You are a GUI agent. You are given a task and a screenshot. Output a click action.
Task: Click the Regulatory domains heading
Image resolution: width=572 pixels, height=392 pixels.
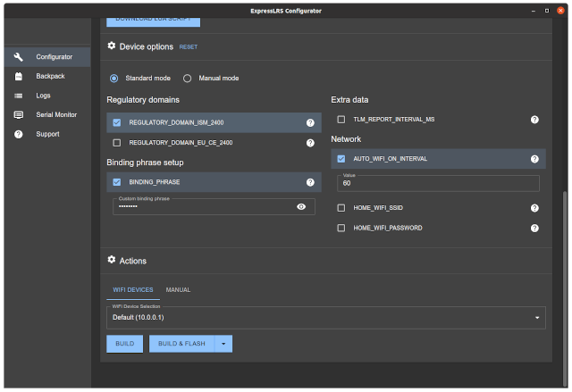pos(143,100)
